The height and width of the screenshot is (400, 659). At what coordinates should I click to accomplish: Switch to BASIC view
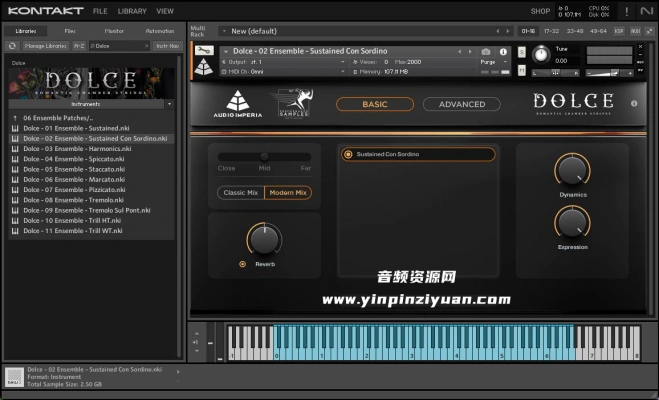point(375,104)
